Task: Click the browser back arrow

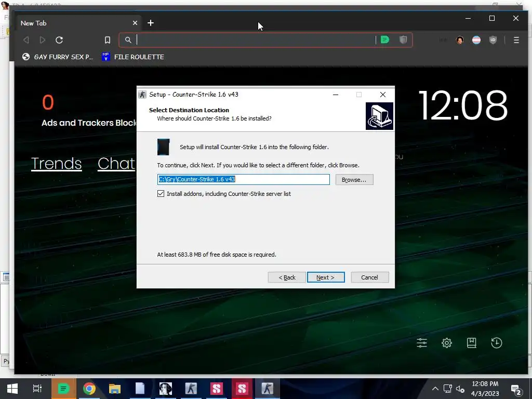Action: (x=26, y=40)
